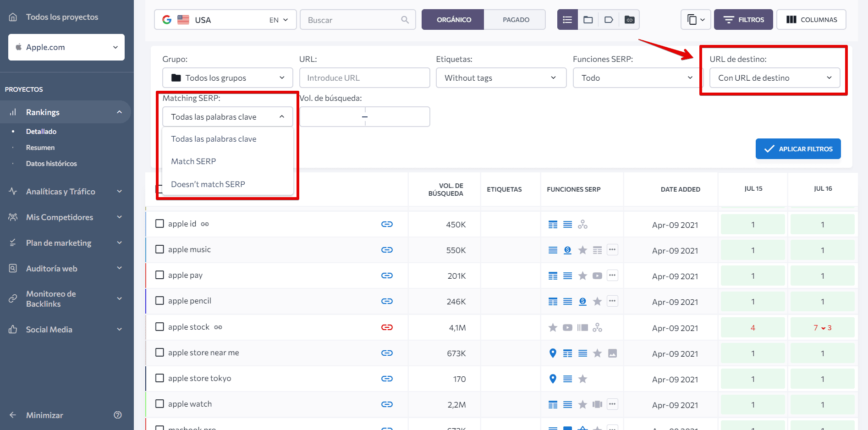This screenshot has height=430, width=868.
Task: Click the Vol. de búsqueda range field
Action: pos(364,117)
